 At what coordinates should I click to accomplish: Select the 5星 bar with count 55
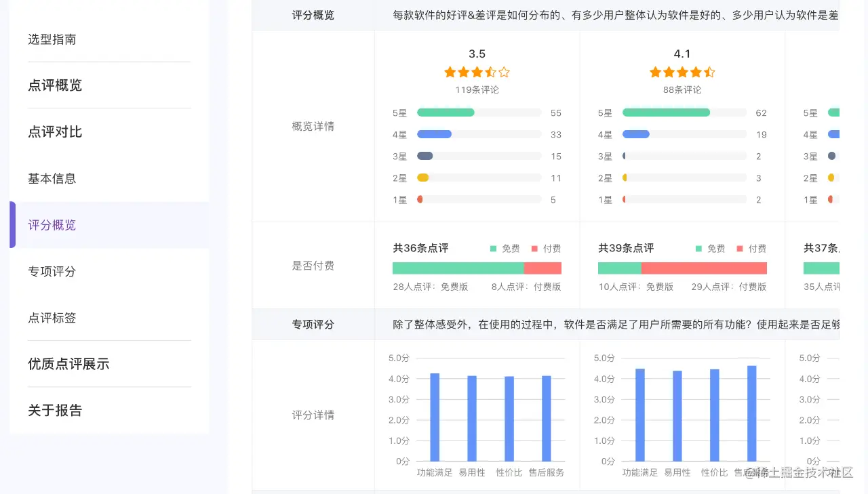(479, 112)
